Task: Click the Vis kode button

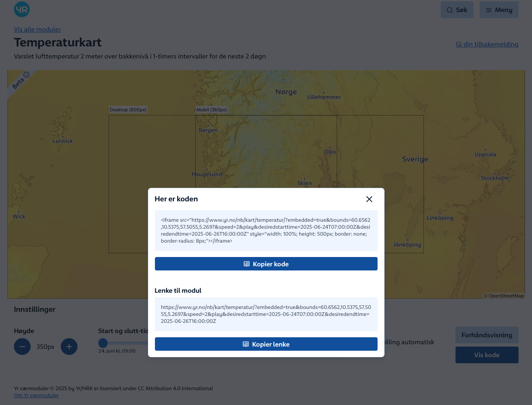Action: pos(487,355)
